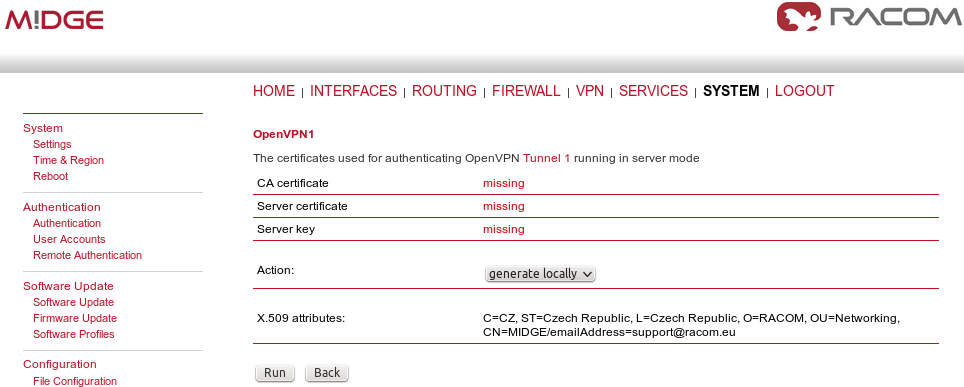Open File Configuration page

(75, 381)
